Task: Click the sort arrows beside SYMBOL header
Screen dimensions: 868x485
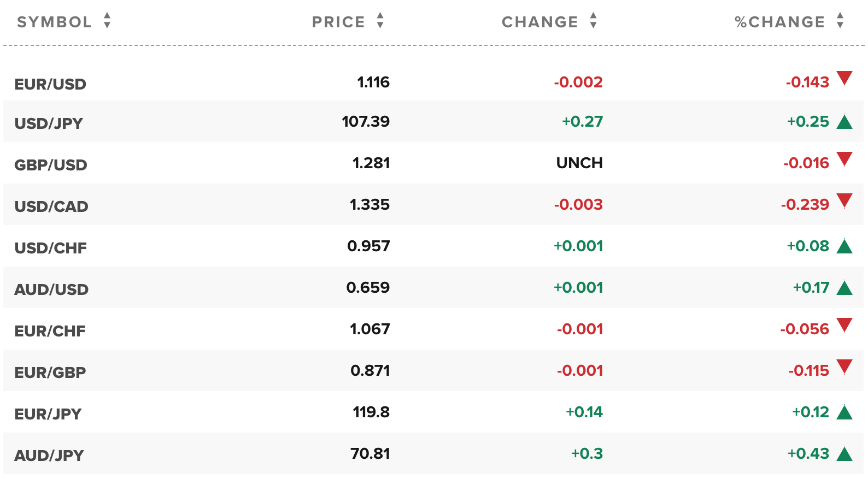Action: click(x=107, y=21)
